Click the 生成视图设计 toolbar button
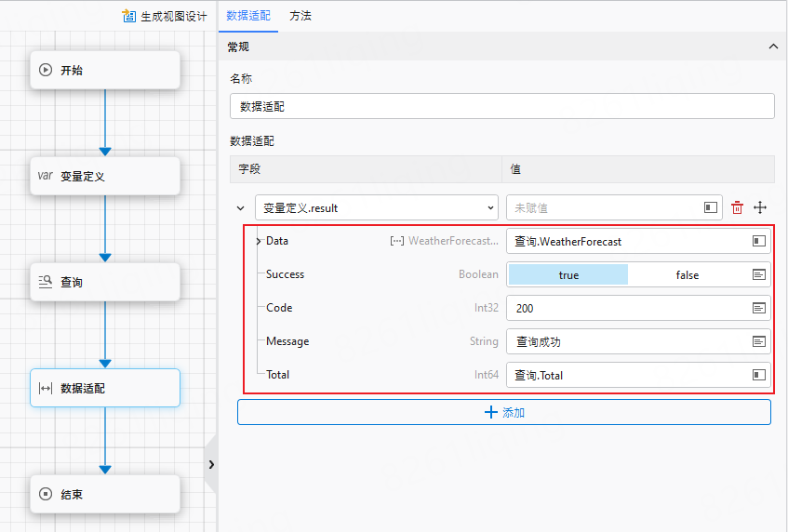Screen dimensions: 788x532 point(166,17)
